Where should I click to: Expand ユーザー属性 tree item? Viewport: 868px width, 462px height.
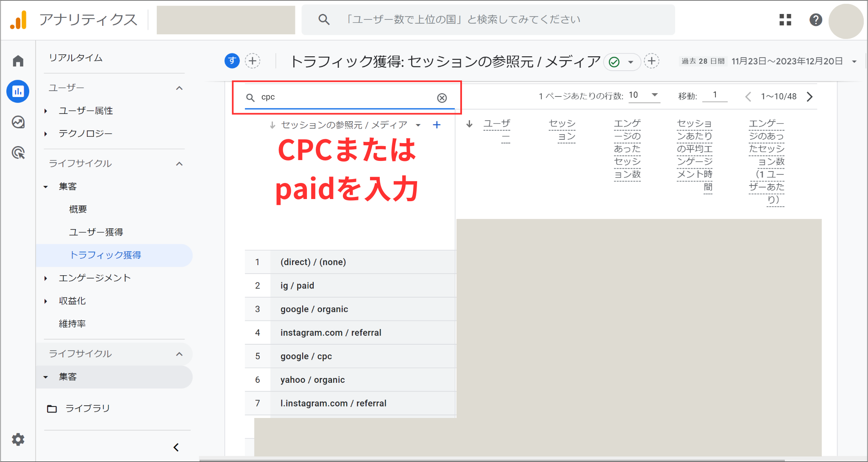[x=46, y=111]
